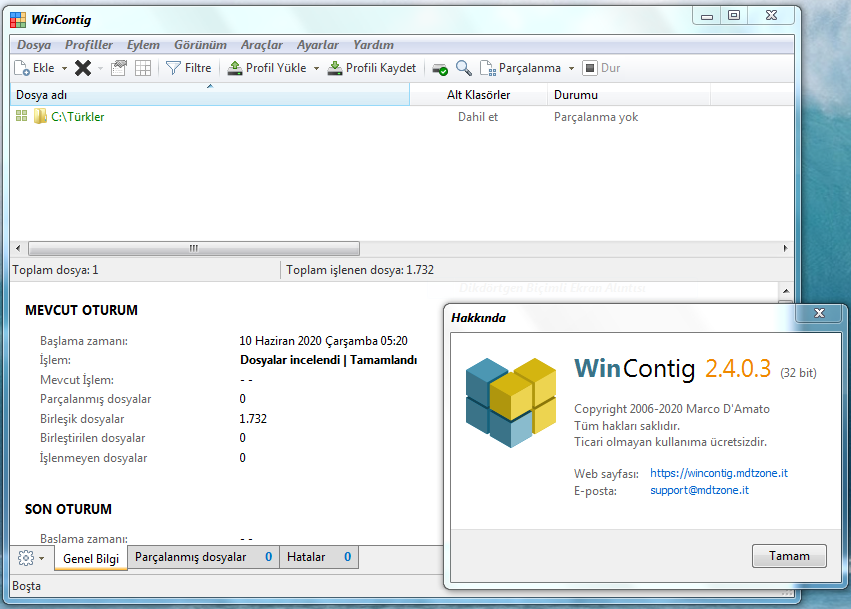This screenshot has height=609, width=851.
Task: Open the Eylem menu
Action: (x=143, y=45)
